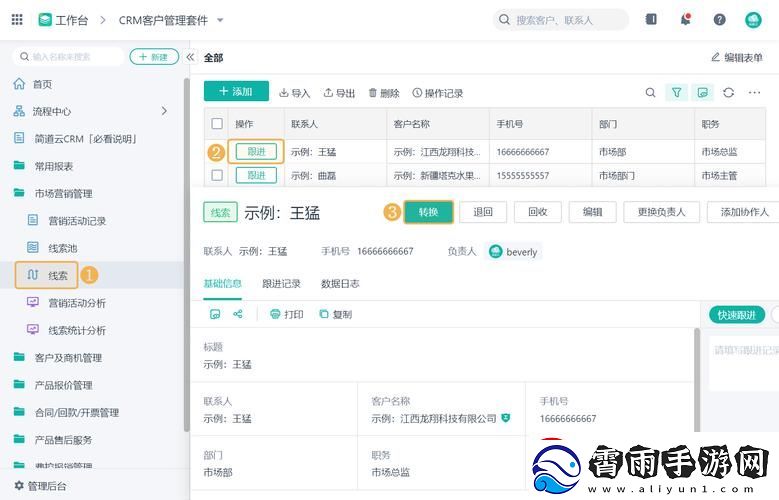The height and width of the screenshot is (500, 779).
Task: Expand the 流程中心 chevron
Action: tap(164, 111)
